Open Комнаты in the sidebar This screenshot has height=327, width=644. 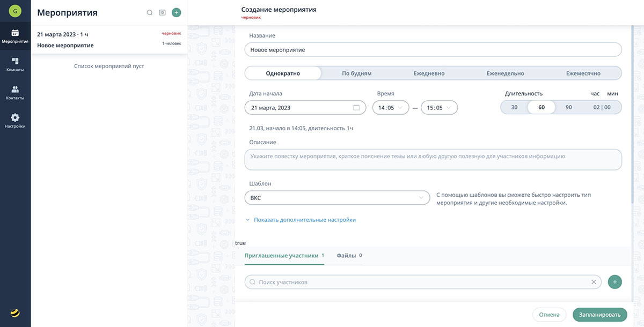click(x=15, y=65)
